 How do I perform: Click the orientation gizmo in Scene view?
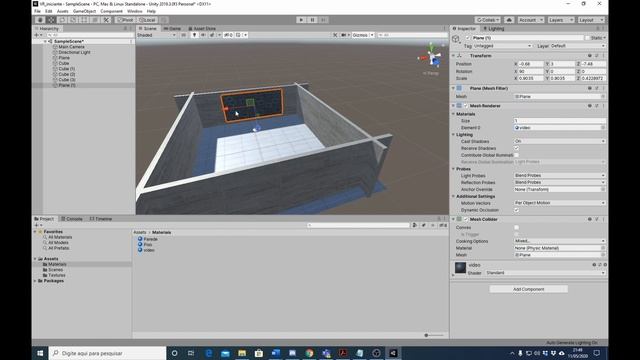431,58
